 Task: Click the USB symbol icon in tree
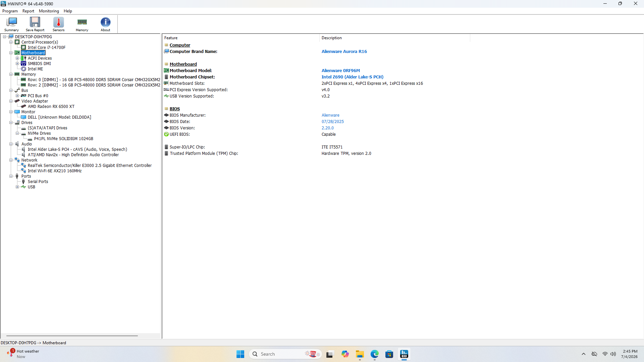[23, 187]
